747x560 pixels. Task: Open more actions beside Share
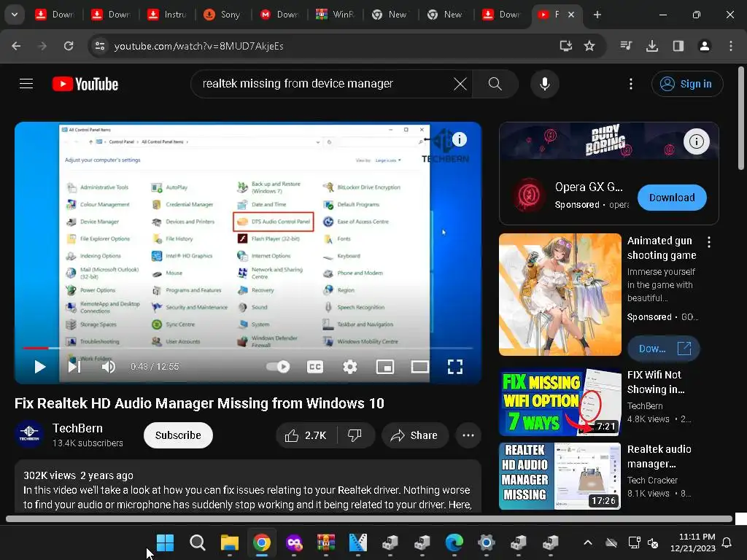tap(468, 435)
